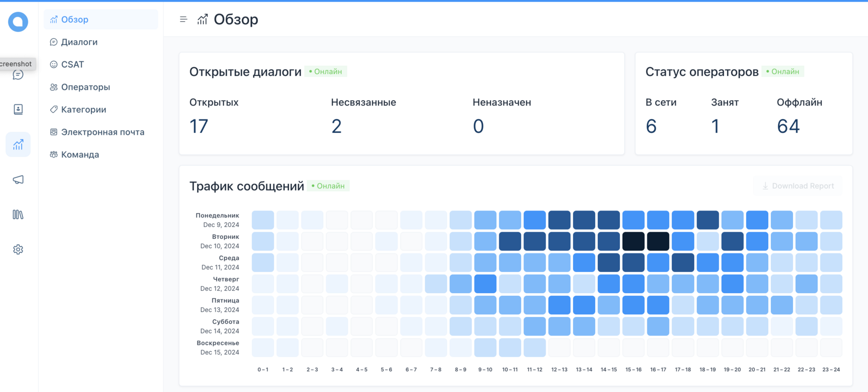Image resolution: width=868 pixels, height=392 pixels.
Task: Click the Электронная почта inbox icon
Action: [x=54, y=132]
